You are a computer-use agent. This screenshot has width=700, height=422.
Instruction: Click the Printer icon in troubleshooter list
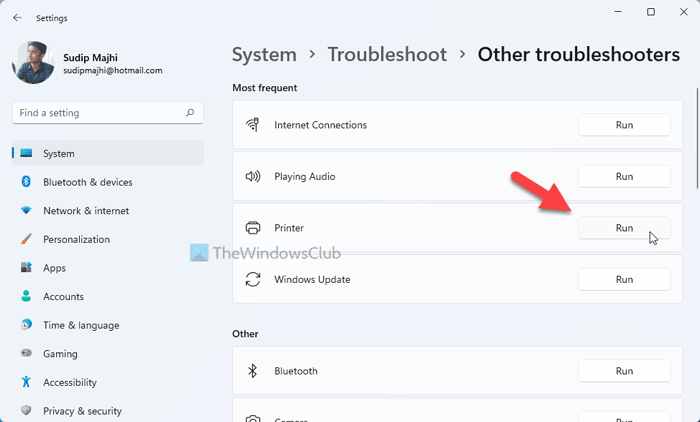click(x=253, y=228)
